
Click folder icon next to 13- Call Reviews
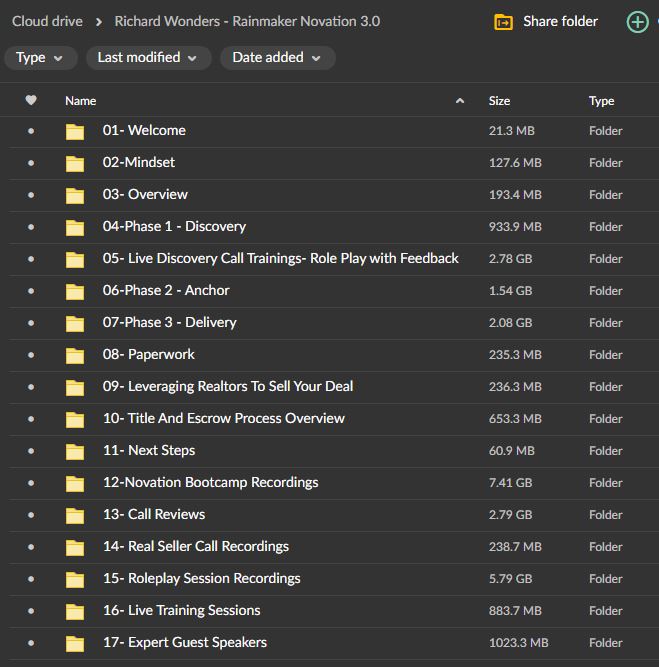75,515
